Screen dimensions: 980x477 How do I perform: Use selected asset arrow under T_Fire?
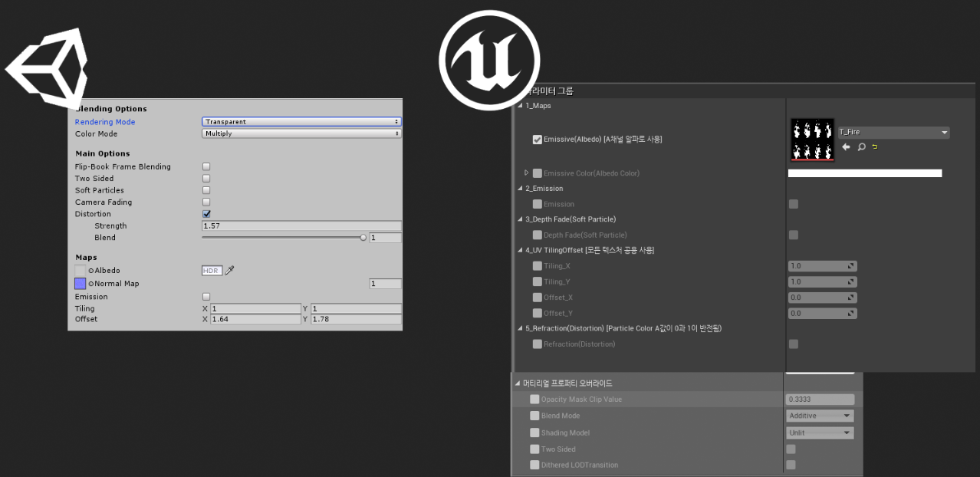click(x=846, y=147)
